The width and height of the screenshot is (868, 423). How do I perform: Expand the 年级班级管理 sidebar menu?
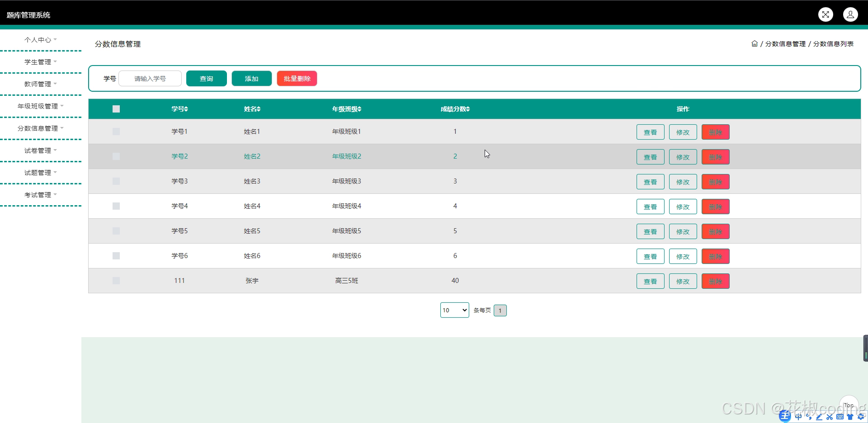[41, 106]
